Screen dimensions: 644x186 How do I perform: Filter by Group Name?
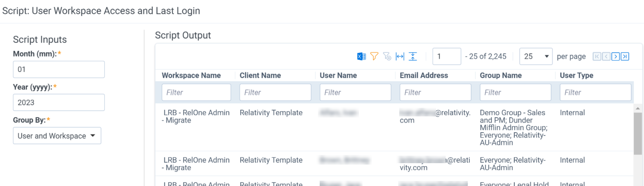516,92
